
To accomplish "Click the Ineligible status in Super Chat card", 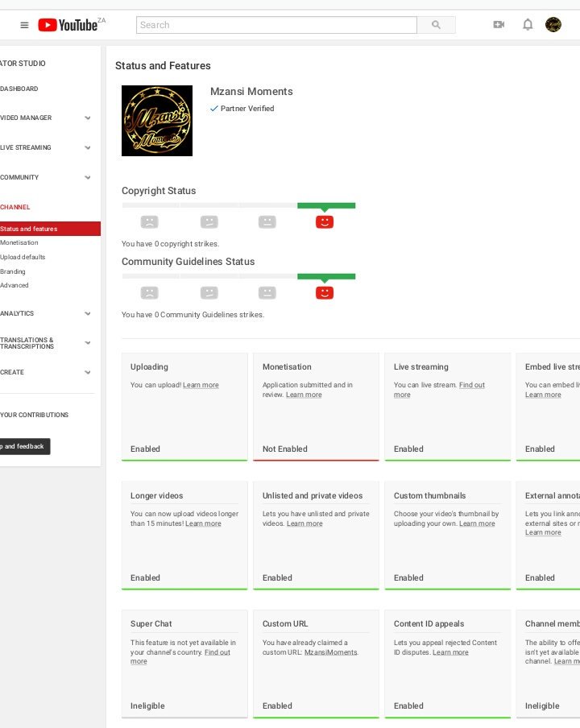I will click(147, 705).
